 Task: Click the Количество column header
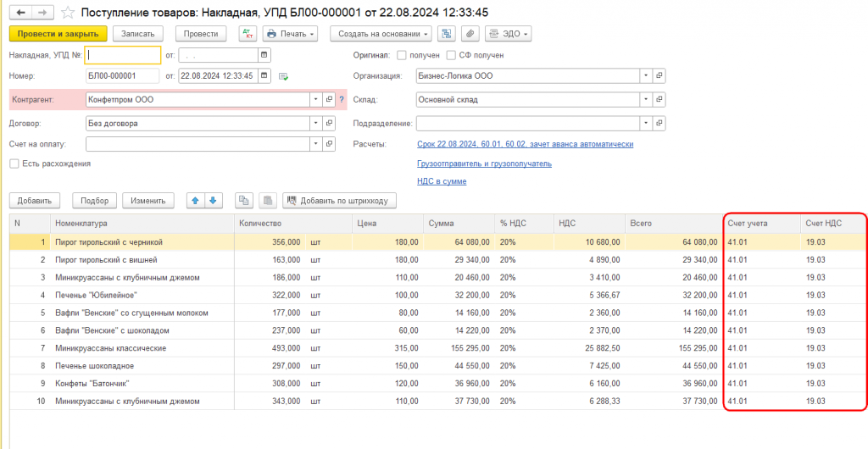[x=292, y=224]
